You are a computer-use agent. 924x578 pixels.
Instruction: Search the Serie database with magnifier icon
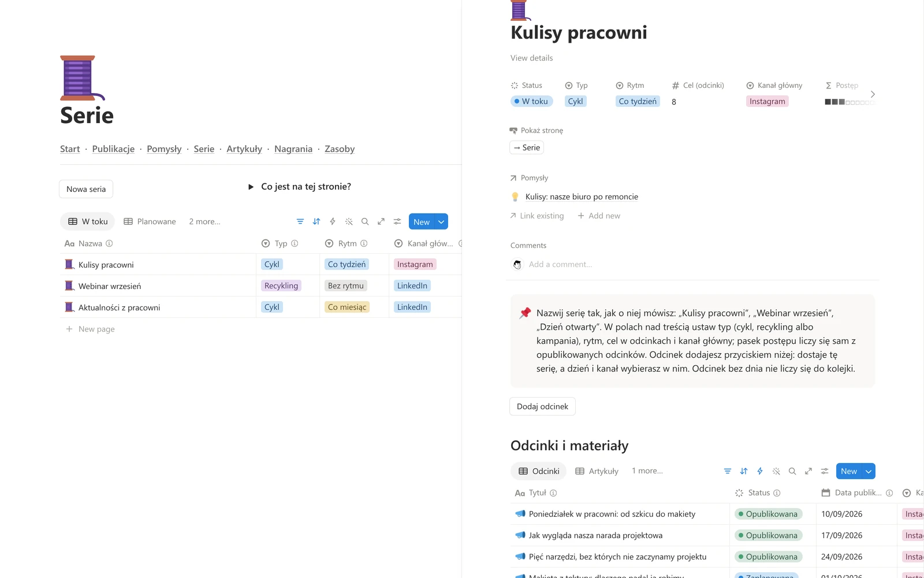(x=365, y=221)
